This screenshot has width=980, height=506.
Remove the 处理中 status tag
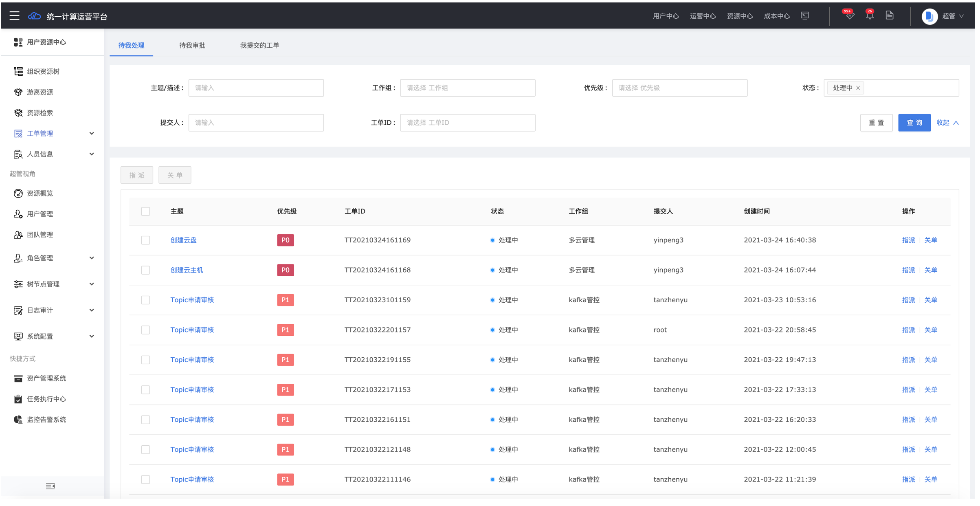[x=858, y=88]
